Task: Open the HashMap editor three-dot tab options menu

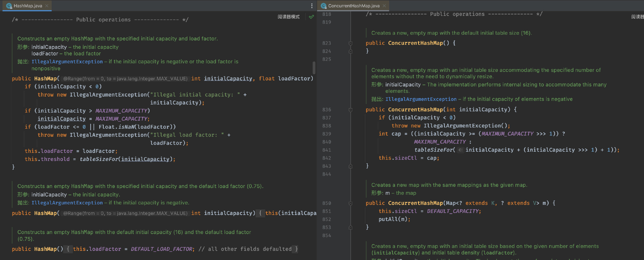Action: click(x=312, y=6)
